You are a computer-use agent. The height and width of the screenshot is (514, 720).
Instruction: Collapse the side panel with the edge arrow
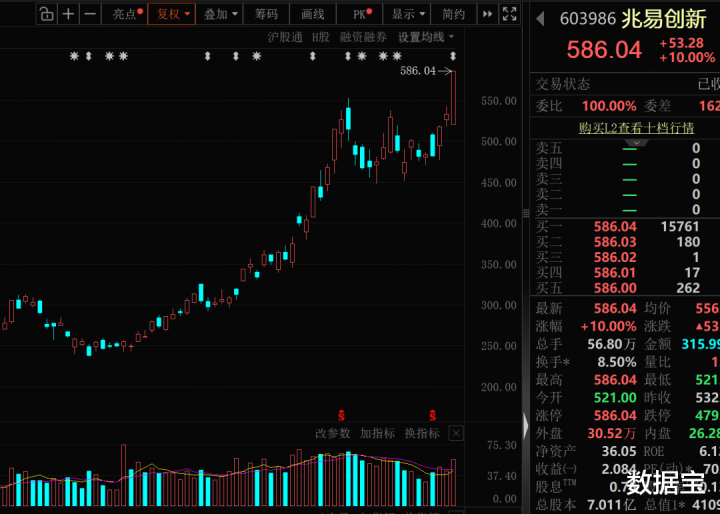(x=526, y=426)
